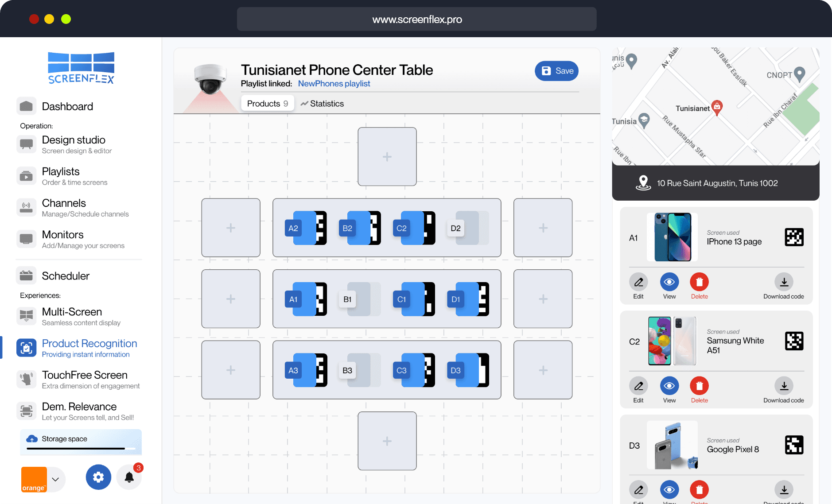Toggle view eye for D3 Google Pixel
This screenshot has height=504, width=832.
tap(669, 490)
